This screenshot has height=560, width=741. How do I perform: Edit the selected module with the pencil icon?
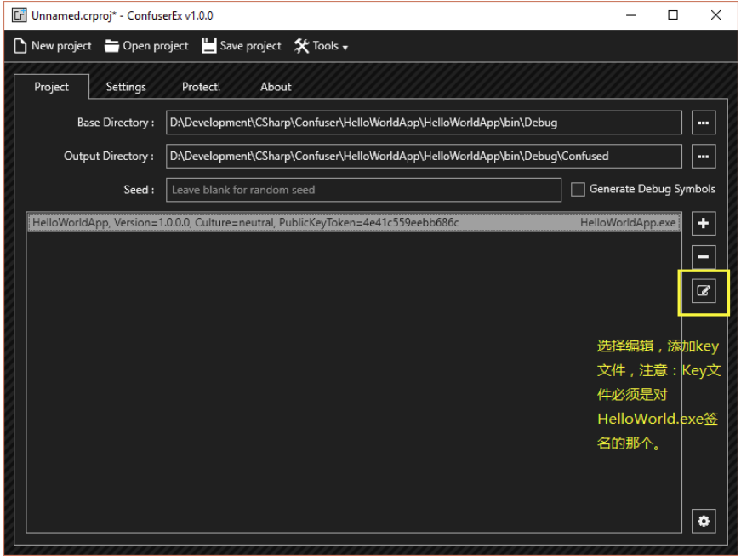pos(704,290)
